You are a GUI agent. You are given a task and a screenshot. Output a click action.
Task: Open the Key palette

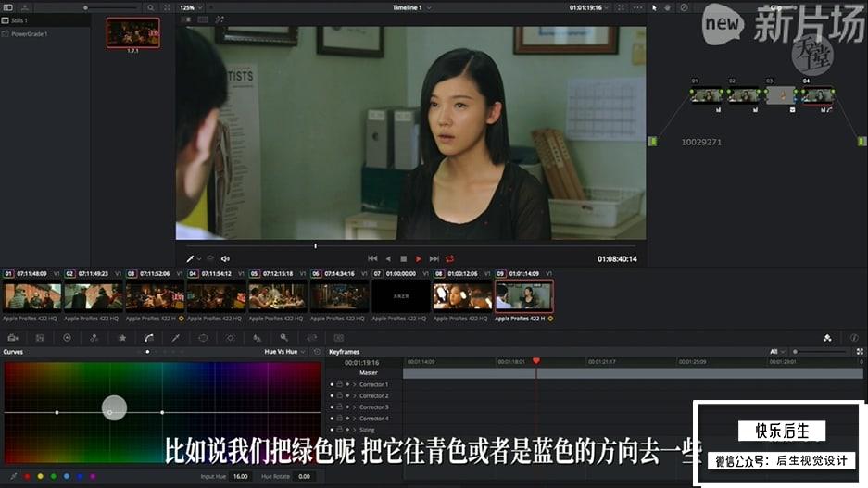point(284,338)
